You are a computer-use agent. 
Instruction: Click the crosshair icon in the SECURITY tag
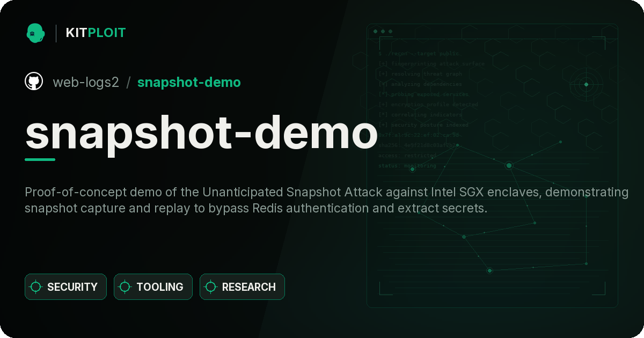pyautogui.click(x=36, y=287)
